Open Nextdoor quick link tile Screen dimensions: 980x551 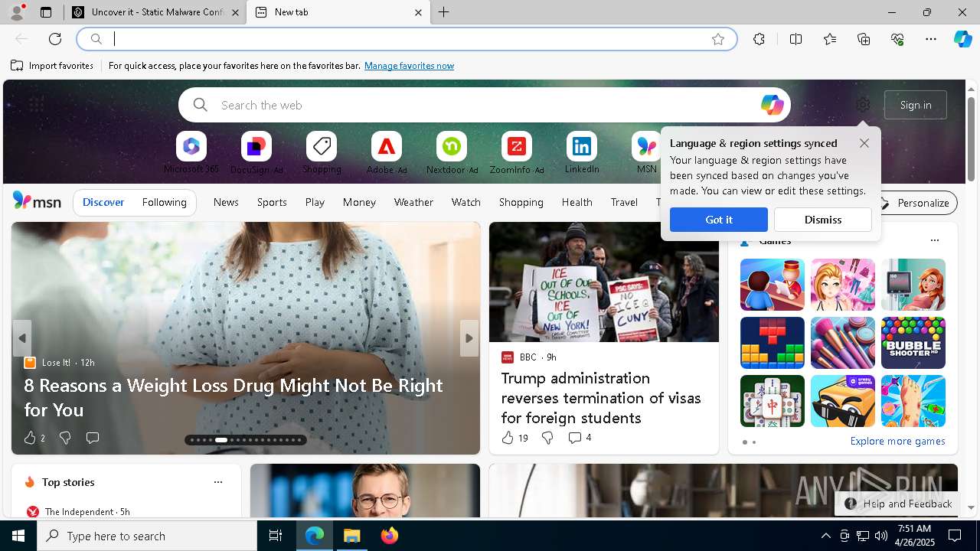[x=452, y=152]
